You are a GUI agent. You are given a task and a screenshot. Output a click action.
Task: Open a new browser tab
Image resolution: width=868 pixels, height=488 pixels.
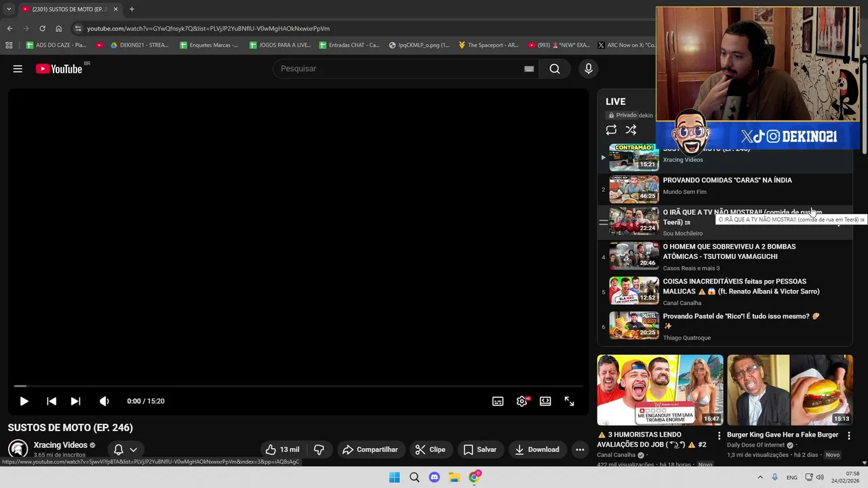[x=132, y=9]
